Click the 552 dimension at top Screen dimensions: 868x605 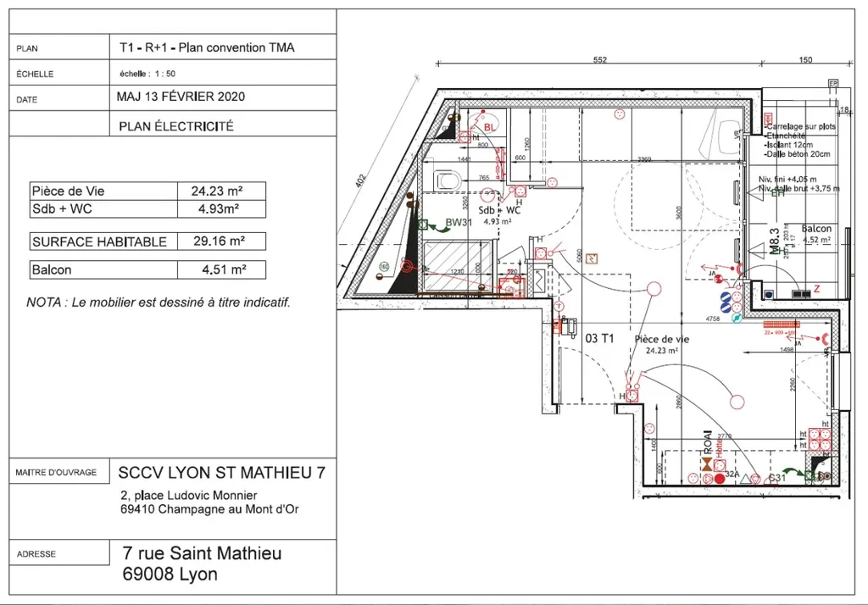(x=600, y=60)
